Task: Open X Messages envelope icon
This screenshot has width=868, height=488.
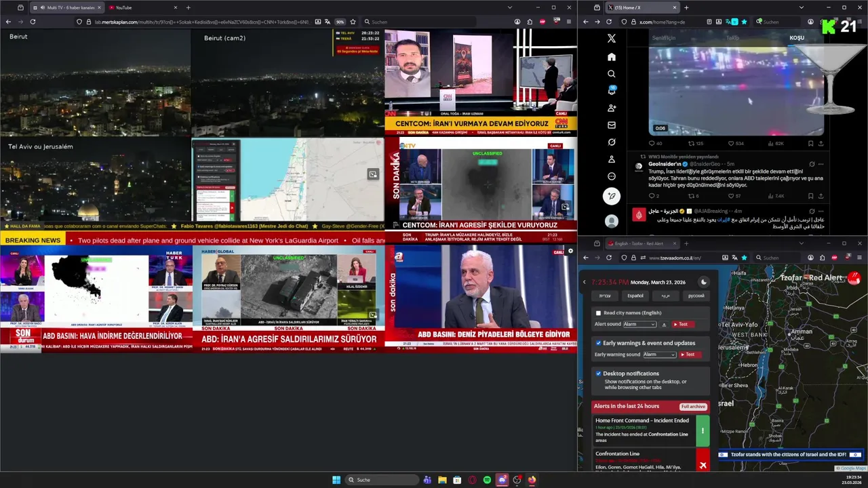Action: pyautogui.click(x=611, y=125)
